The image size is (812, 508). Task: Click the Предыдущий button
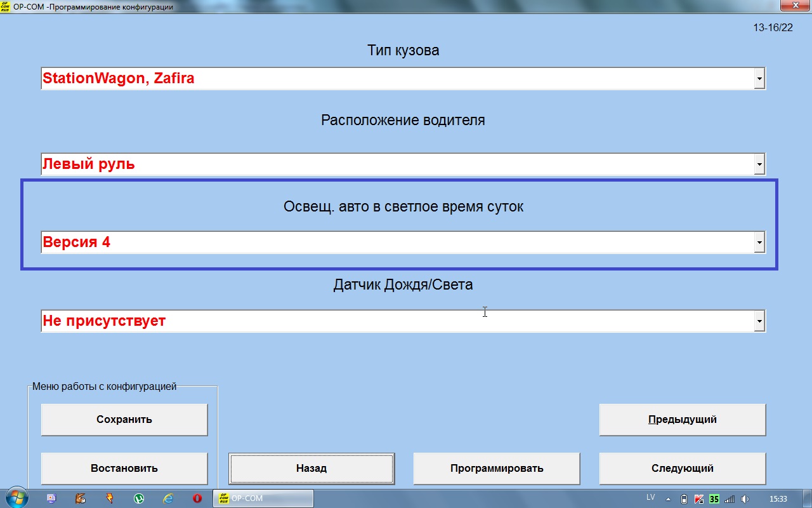682,420
